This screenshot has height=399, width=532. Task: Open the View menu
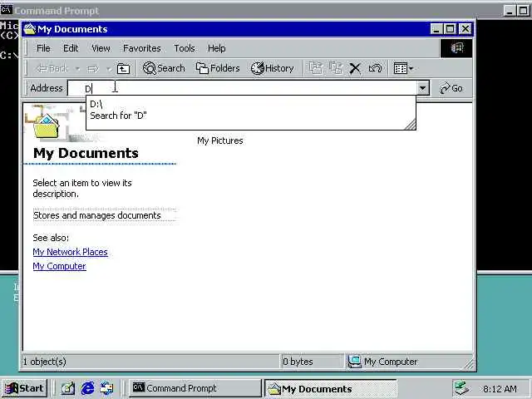(101, 48)
